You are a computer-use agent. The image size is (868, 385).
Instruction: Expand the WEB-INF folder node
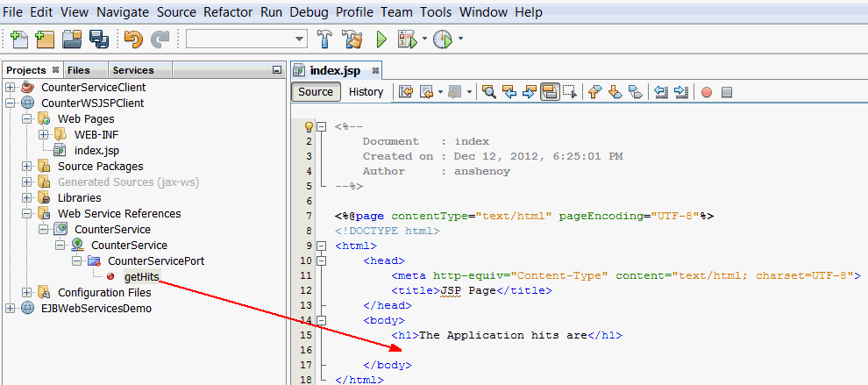tap(43, 134)
